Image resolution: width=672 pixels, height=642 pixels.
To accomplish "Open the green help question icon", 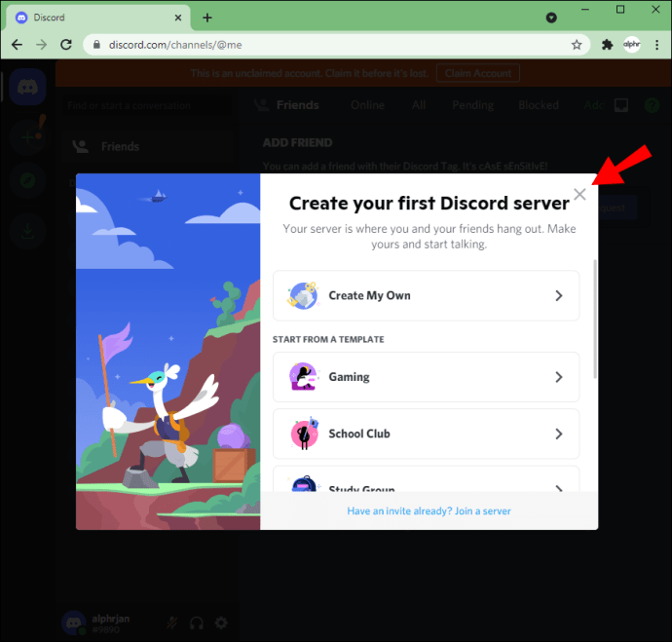I will tap(652, 105).
